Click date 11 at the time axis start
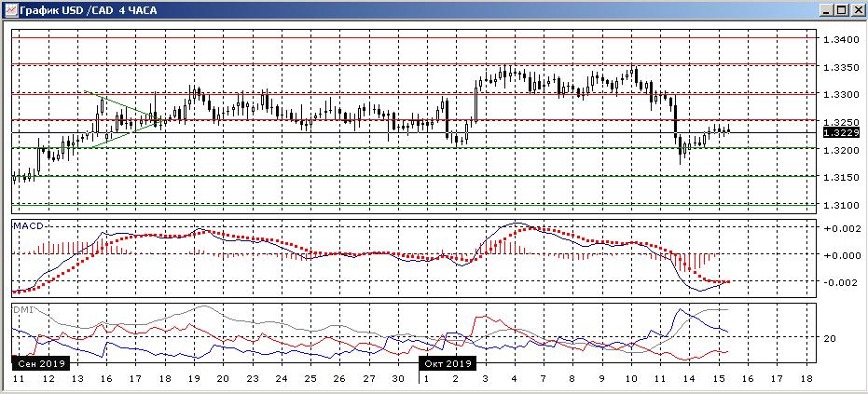 [18, 380]
